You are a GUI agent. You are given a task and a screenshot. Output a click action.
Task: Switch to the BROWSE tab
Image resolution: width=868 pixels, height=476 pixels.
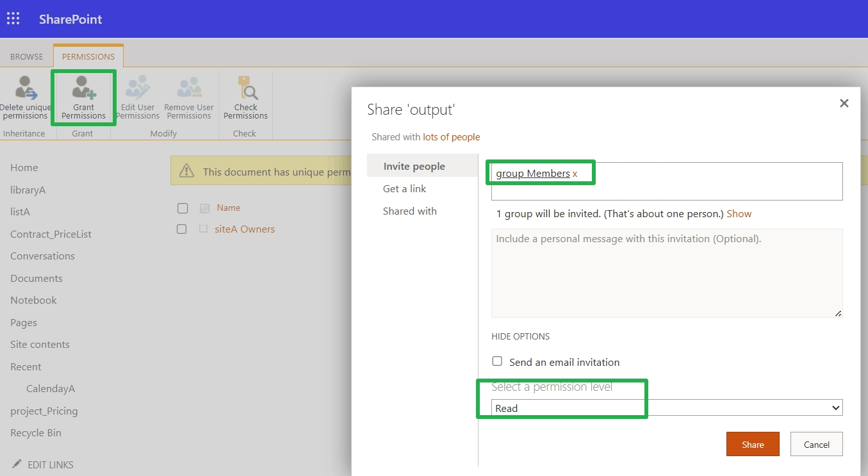26,56
